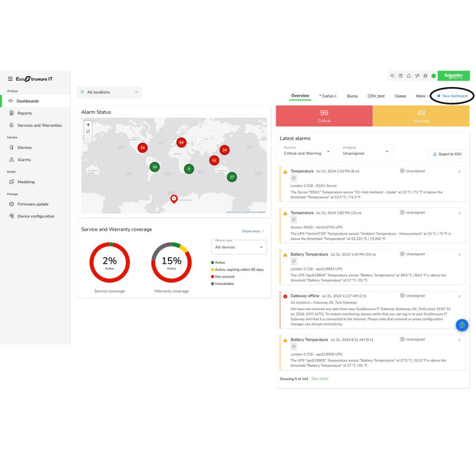
Task: Click Unassigned on Gateway offline alarm
Action: [413, 296]
